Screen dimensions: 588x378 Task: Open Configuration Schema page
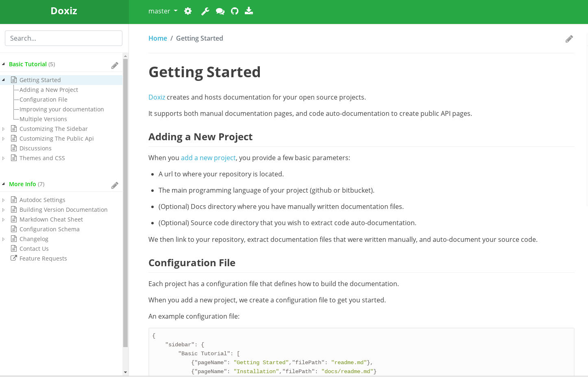(49, 229)
